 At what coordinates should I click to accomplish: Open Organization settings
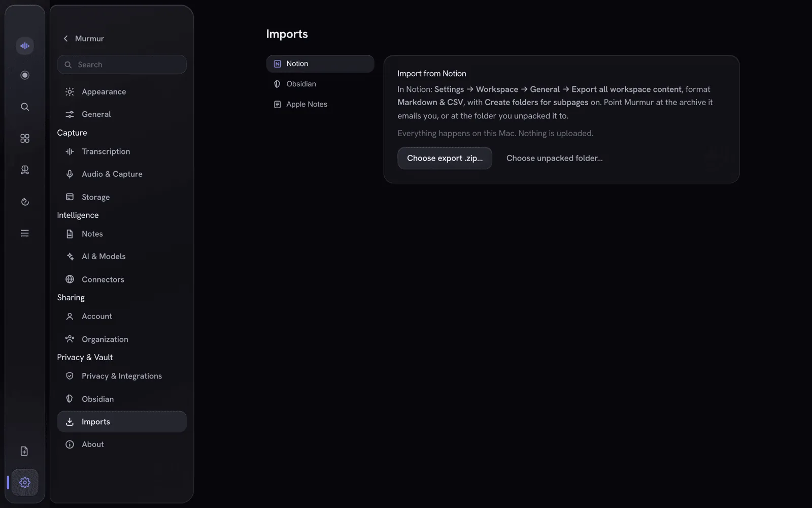pyautogui.click(x=122, y=339)
